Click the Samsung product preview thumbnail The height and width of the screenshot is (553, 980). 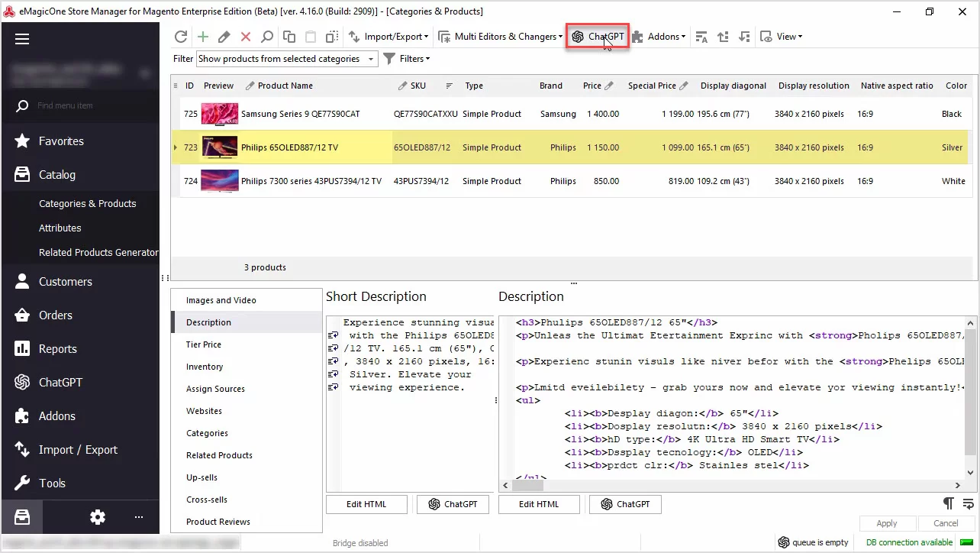[x=220, y=114]
